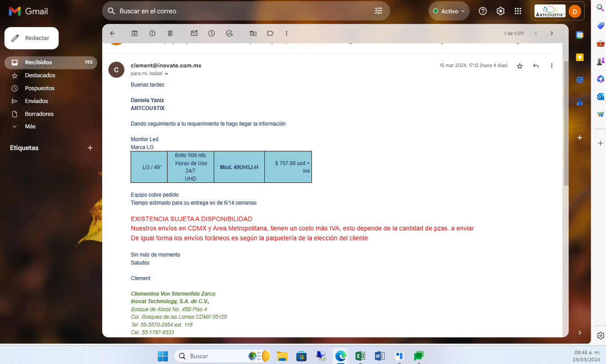Screen dimensions: 606x364
Task: Star the message from clement@inovate.com.mx
Action: click(520, 66)
